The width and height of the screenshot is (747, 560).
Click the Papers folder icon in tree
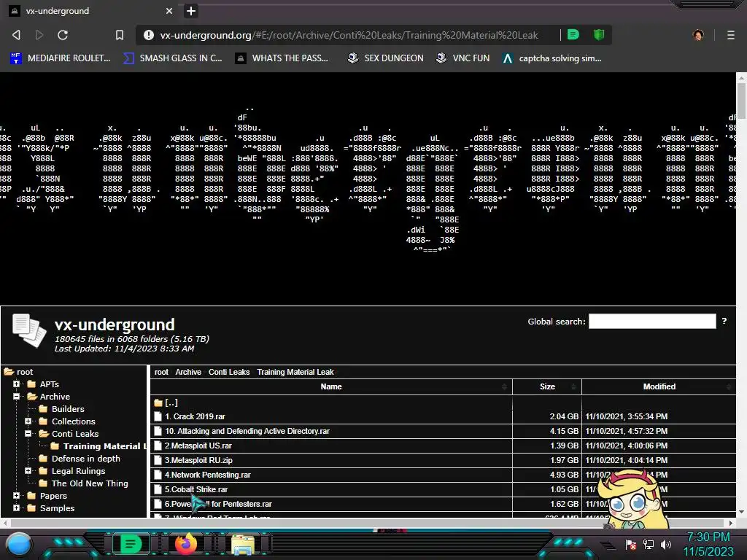(x=32, y=495)
